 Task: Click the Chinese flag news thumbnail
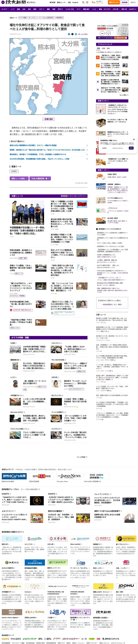click(x=82, y=204)
